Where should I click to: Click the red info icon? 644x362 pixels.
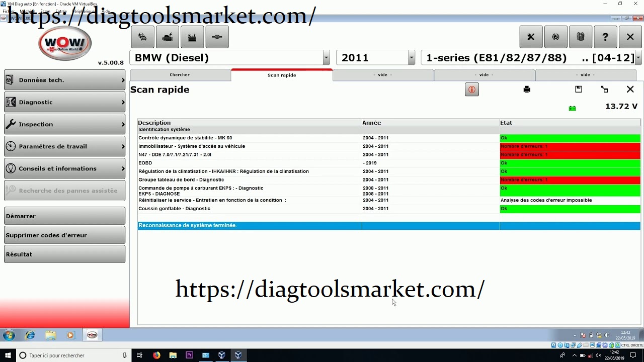471,89
